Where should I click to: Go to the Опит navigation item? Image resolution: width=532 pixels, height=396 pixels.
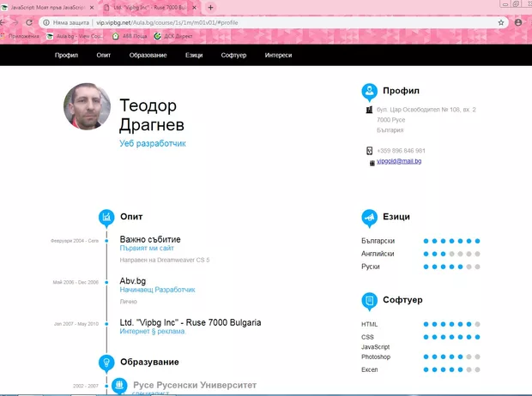coord(103,55)
